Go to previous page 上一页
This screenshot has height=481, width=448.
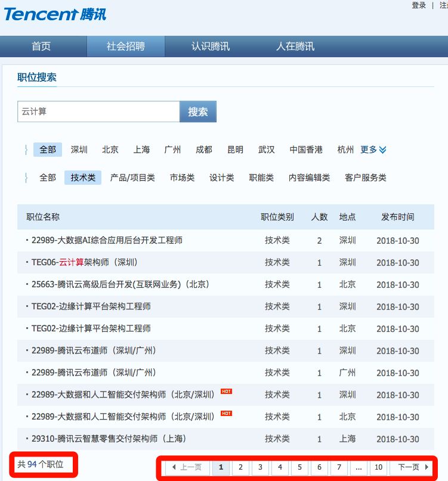pyautogui.click(x=187, y=467)
